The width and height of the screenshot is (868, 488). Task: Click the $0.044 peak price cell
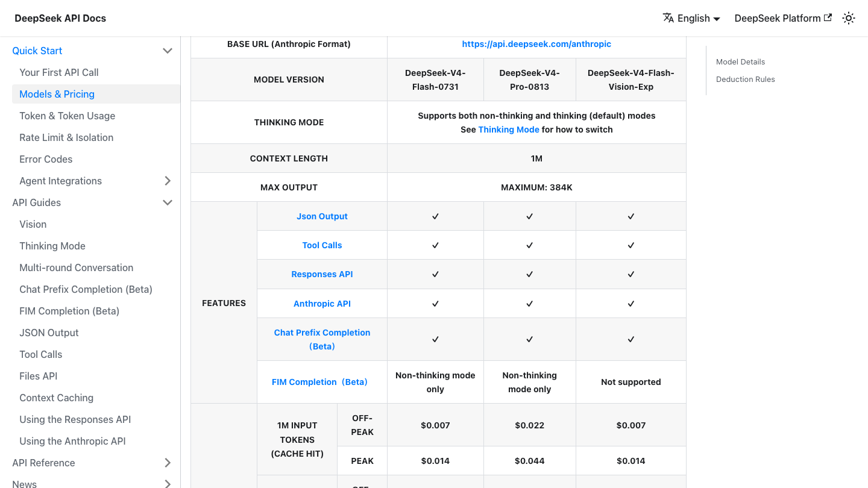529,461
